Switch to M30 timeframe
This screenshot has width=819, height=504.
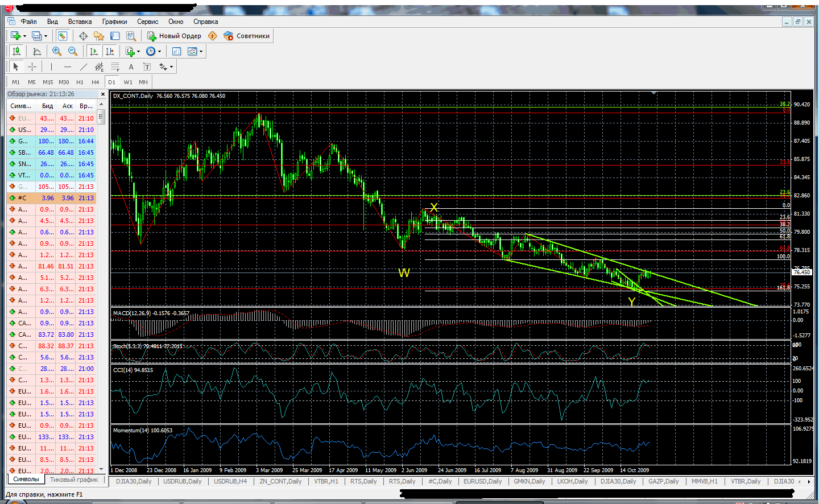64,82
